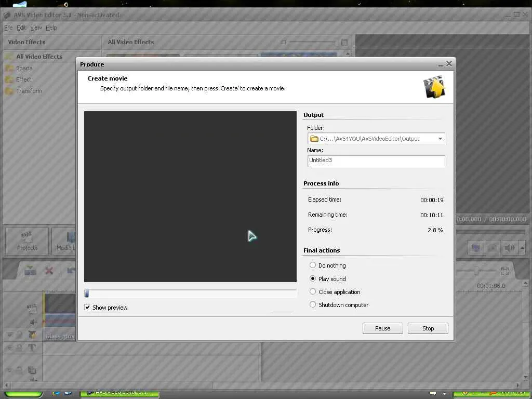
Task: Toggle eye visibility on video effects track
Action: [x=10, y=335]
